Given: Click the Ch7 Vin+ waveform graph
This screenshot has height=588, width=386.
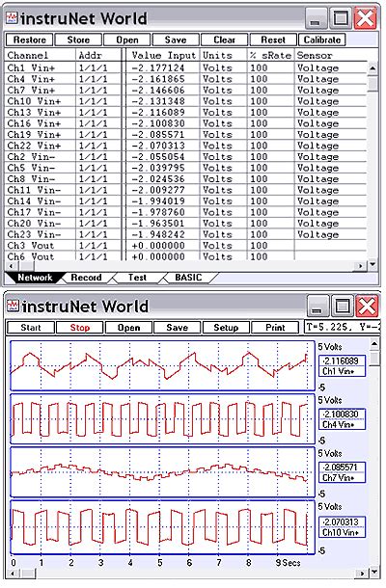Looking at the screenshot, I should 162,472.
